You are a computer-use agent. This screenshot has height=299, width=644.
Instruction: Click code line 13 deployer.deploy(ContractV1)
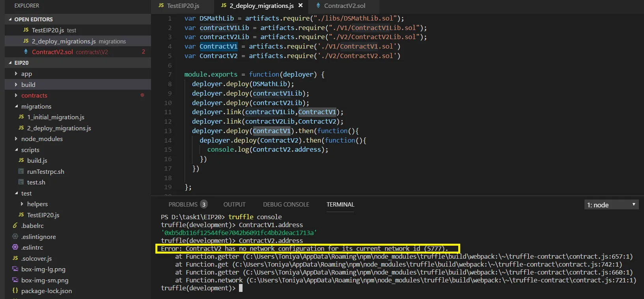tap(275, 131)
